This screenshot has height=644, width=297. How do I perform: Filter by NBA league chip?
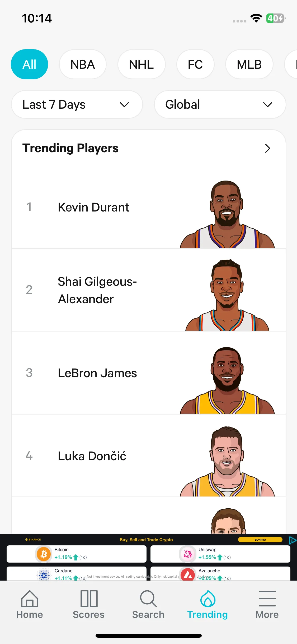coord(83,64)
